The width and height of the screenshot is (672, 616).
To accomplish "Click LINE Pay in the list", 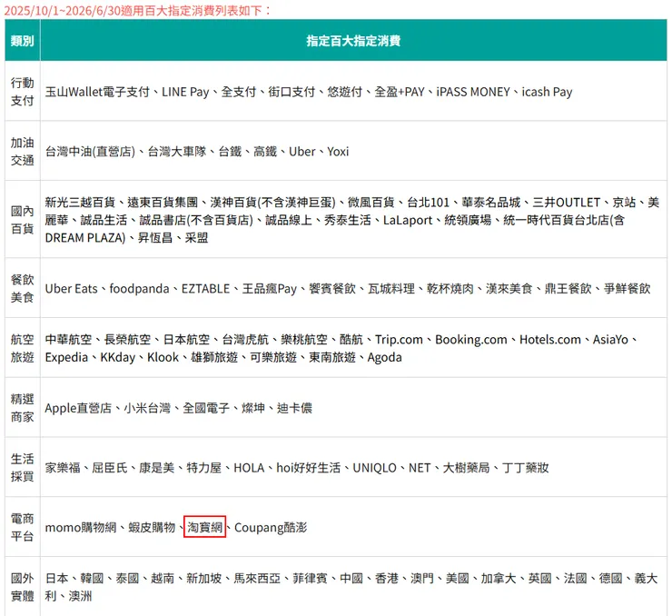I will [x=185, y=92].
